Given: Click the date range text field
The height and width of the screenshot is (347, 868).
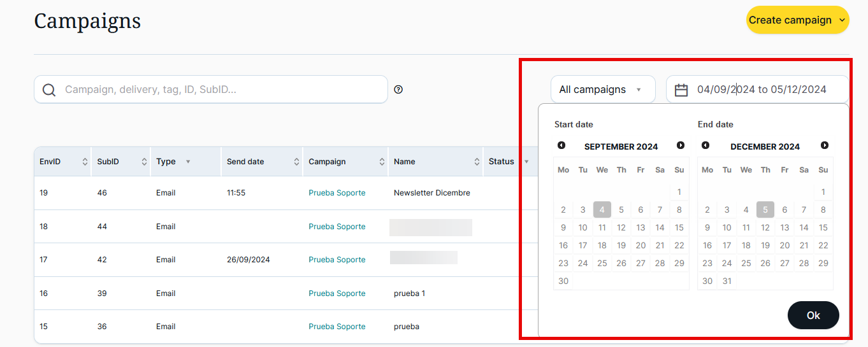Looking at the screenshot, I should (x=762, y=90).
